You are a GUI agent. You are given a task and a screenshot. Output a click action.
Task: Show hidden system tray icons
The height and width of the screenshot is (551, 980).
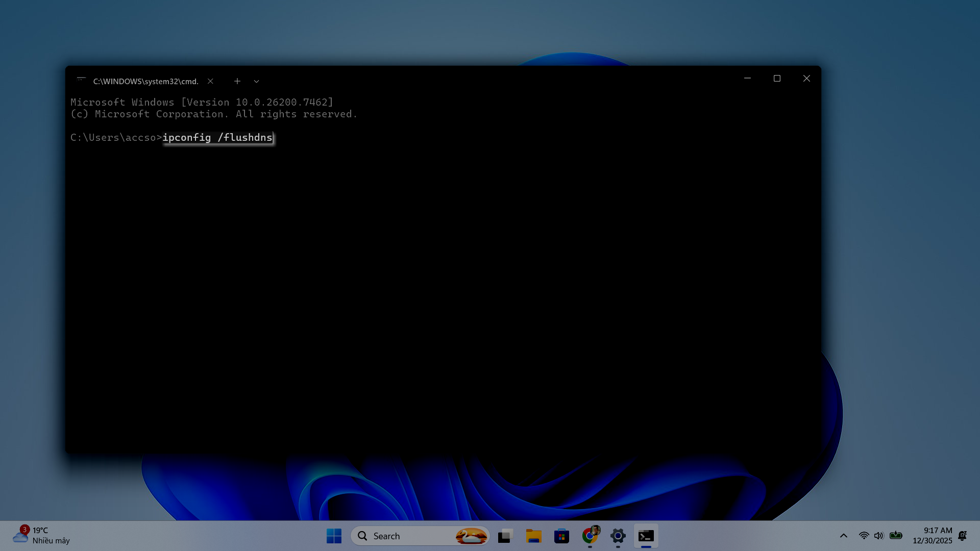click(843, 536)
